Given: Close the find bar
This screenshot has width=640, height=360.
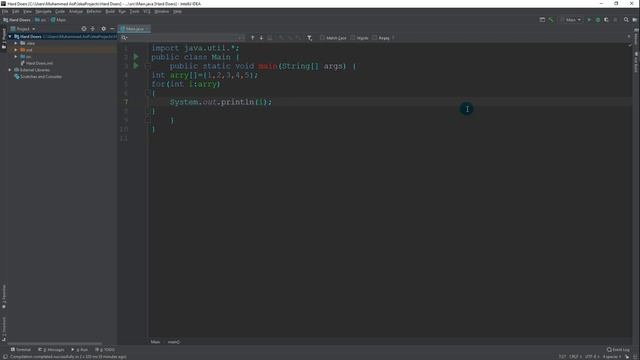Looking at the screenshot, I should tap(629, 37).
